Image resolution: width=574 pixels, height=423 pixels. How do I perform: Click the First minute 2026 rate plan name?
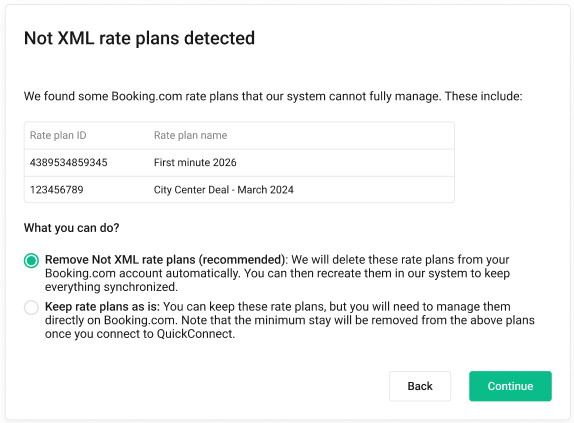pyautogui.click(x=195, y=162)
